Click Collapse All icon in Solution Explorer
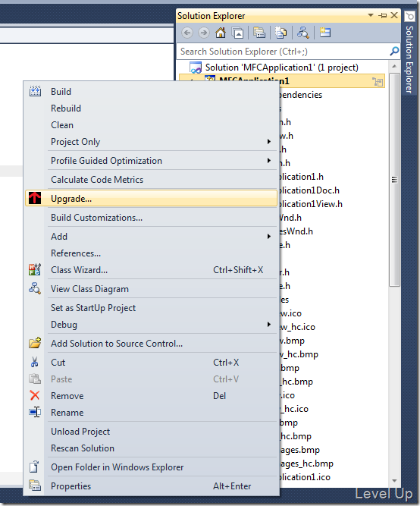The image size is (420, 506). pos(238,33)
